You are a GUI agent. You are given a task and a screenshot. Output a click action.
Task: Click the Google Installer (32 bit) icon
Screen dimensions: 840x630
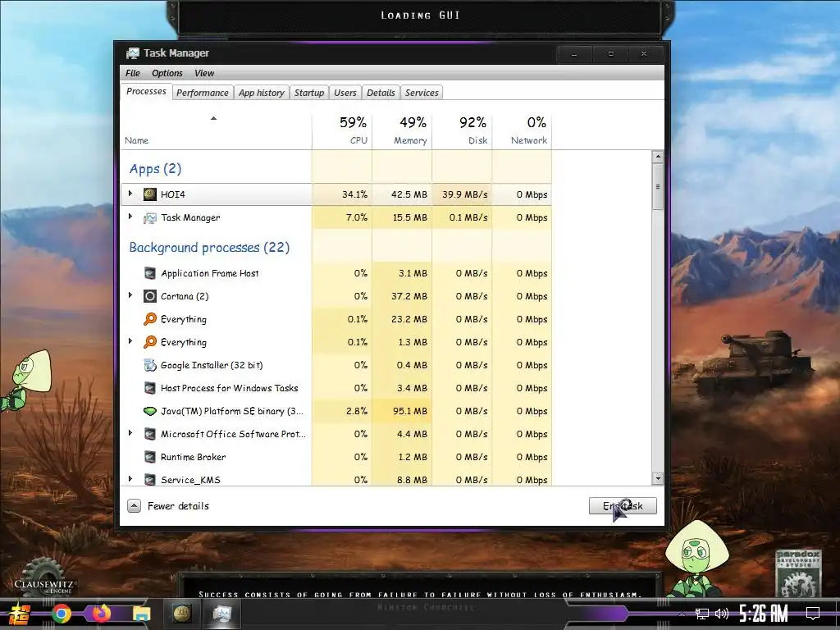tap(150, 365)
